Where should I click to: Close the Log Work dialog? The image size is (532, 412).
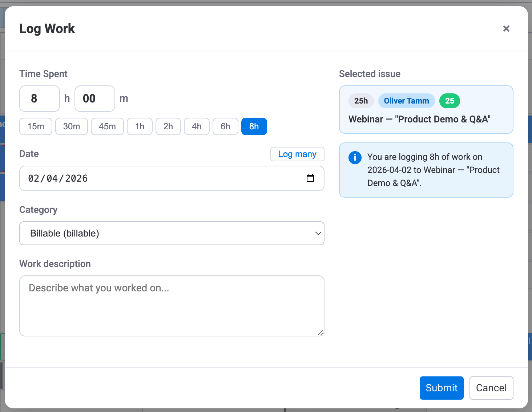click(506, 29)
